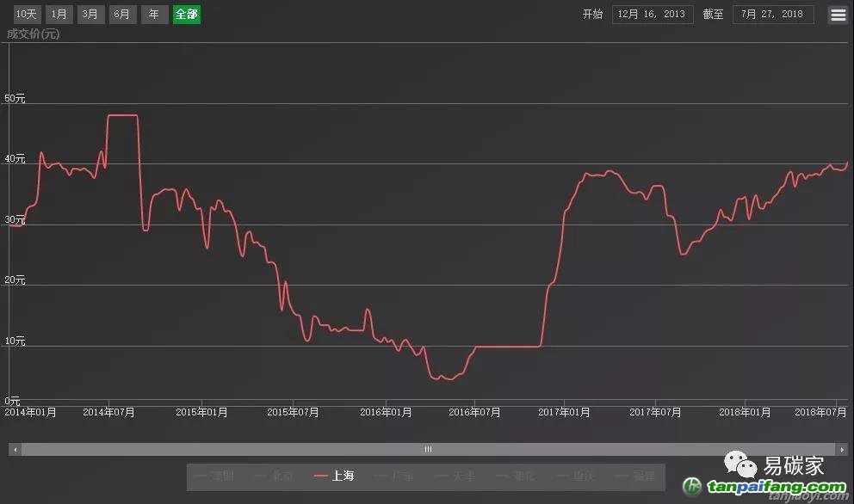
Task: Click the scrollbar right arrow
Action: 841,449
